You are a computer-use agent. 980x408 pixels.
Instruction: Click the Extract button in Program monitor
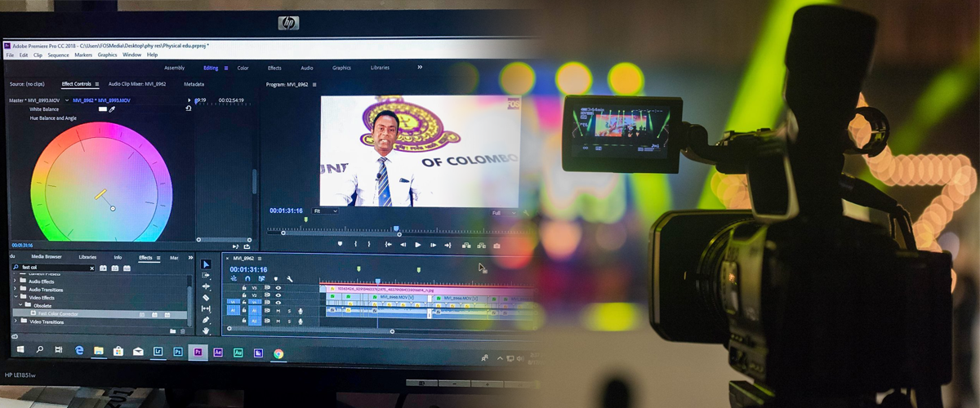point(482,245)
